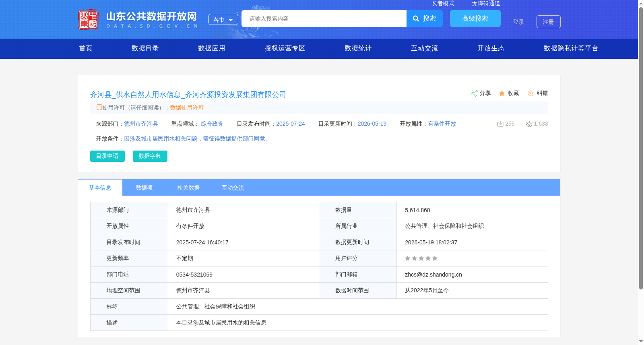
Task: Open 无障碍通道 accessibility channel
Action: 486,3
